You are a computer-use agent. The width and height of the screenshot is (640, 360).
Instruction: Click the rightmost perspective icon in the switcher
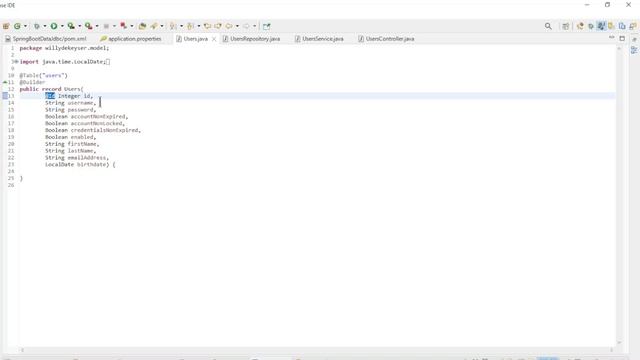click(x=633, y=26)
